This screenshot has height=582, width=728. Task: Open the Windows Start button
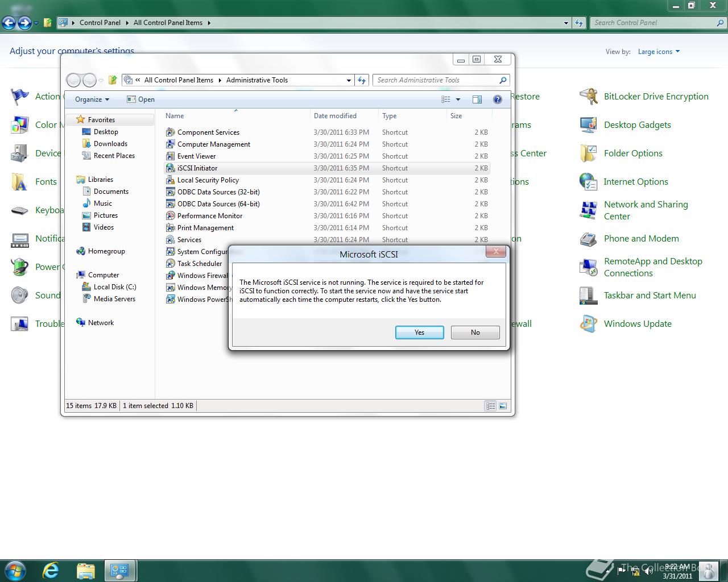(x=15, y=570)
